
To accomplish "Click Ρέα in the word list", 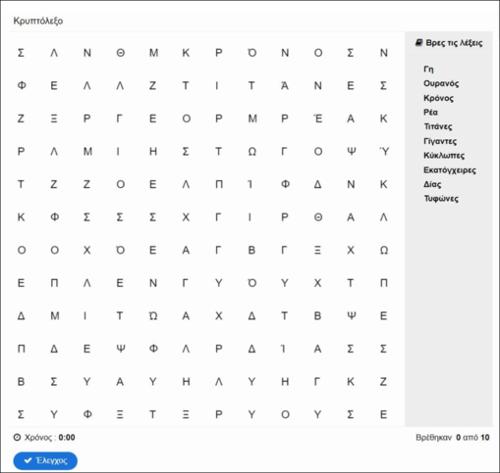I will [430, 112].
